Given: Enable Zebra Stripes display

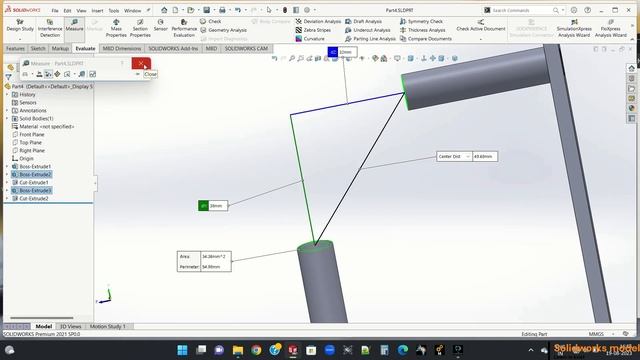Looking at the screenshot, I should click(313, 30).
